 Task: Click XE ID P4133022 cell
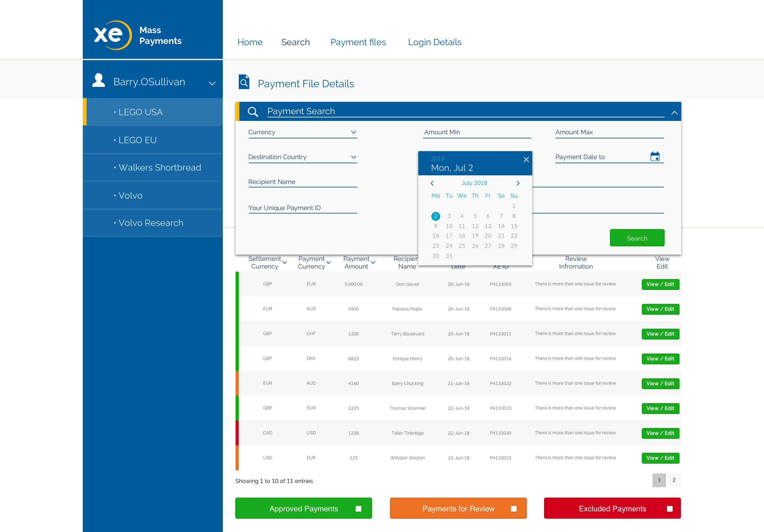[500, 383]
